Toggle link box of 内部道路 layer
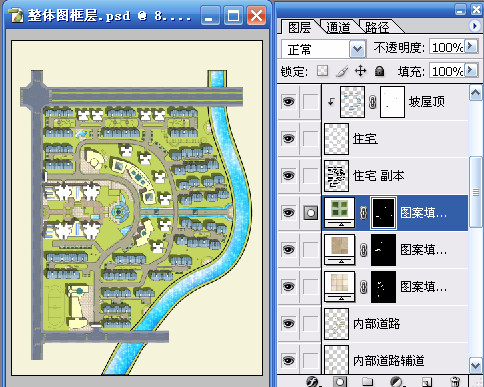The width and height of the screenshot is (484, 387). click(x=310, y=323)
